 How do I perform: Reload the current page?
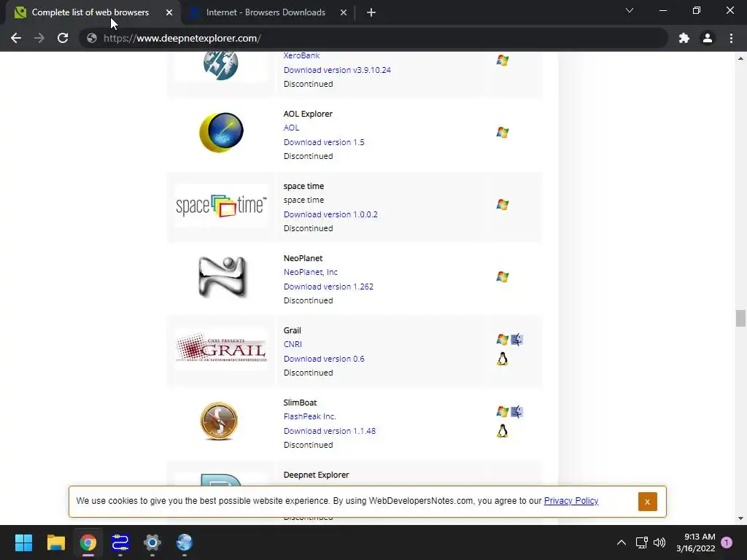tap(63, 38)
